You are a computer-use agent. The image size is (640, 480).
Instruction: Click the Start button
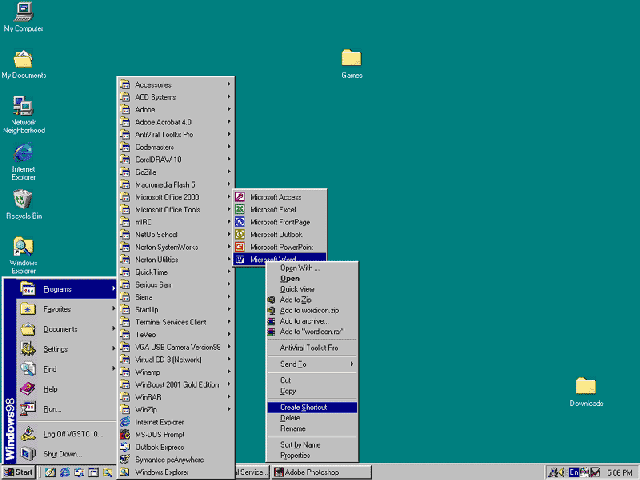tap(19, 472)
